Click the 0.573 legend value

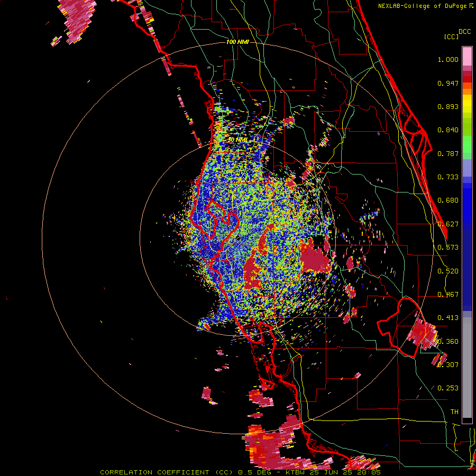[x=448, y=248]
